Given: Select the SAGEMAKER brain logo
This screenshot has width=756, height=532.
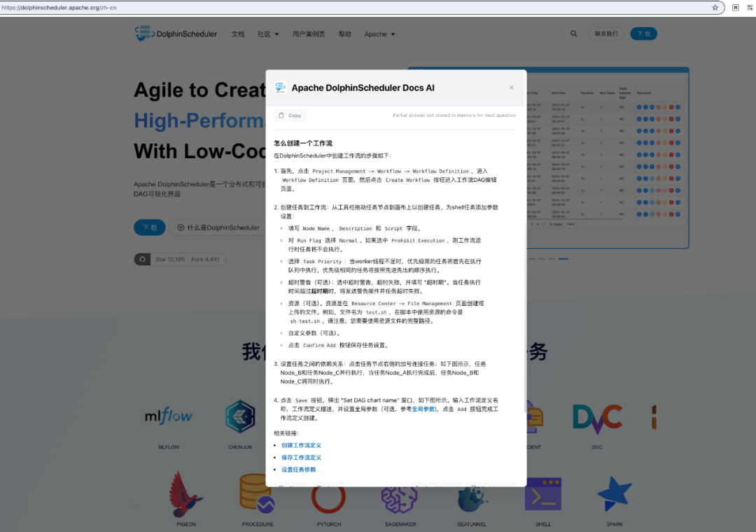Looking at the screenshot, I should pos(399,499).
